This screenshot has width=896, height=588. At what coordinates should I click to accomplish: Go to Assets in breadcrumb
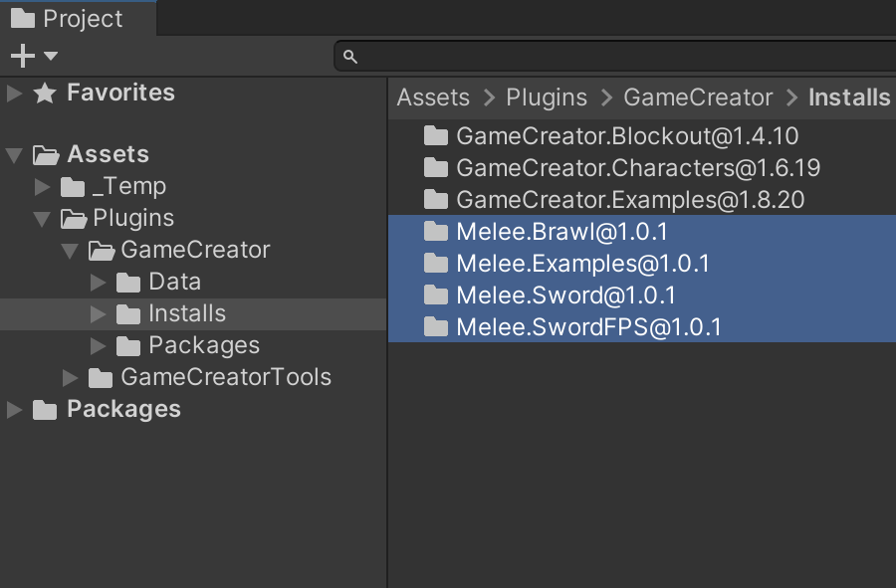(434, 98)
